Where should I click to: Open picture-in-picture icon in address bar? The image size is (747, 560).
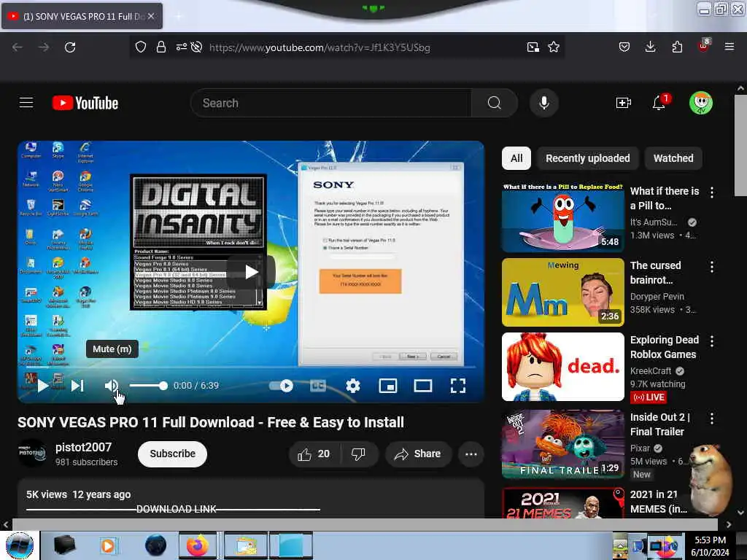(x=533, y=47)
